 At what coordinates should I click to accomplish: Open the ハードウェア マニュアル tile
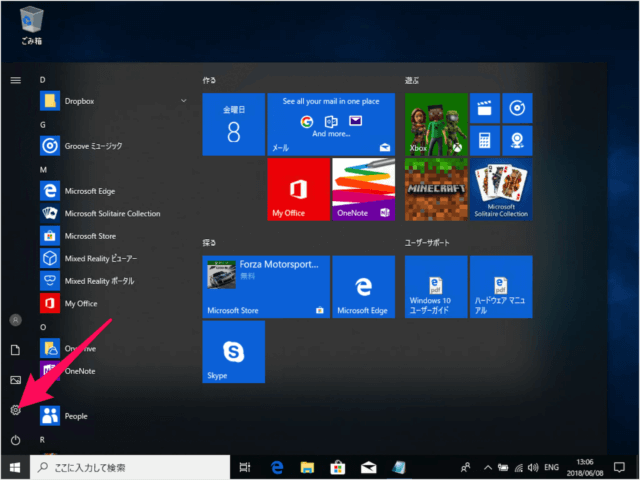(x=501, y=287)
